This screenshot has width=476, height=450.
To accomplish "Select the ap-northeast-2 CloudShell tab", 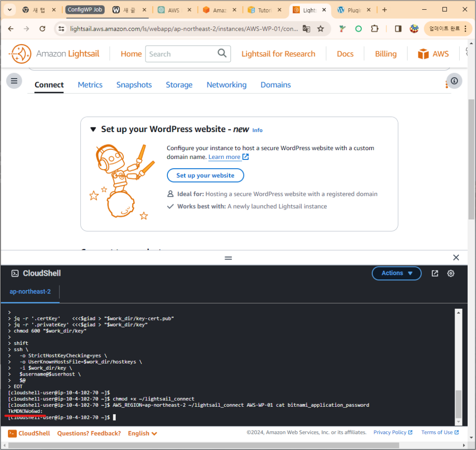I will 30,291.
